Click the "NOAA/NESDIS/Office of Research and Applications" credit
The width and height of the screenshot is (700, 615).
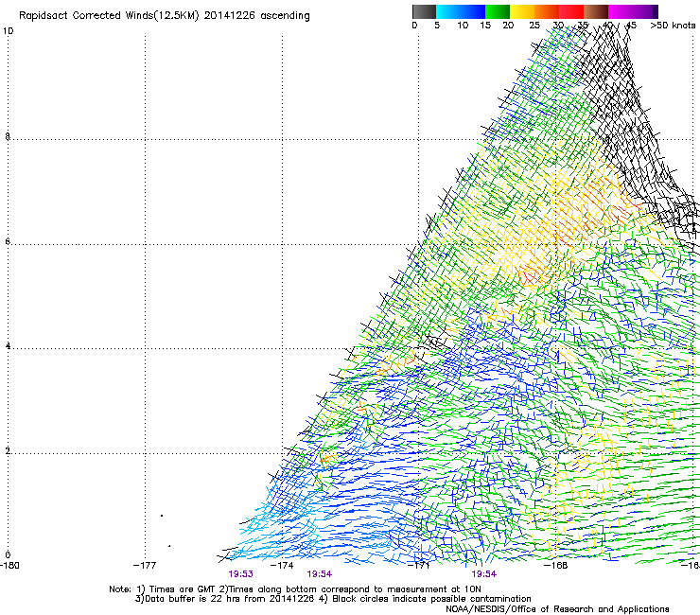click(557, 609)
